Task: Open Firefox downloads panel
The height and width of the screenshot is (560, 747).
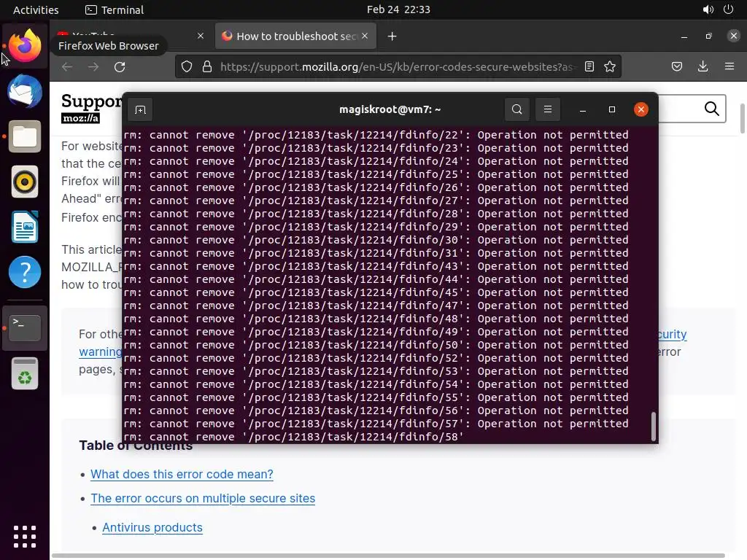Action: (x=703, y=66)
